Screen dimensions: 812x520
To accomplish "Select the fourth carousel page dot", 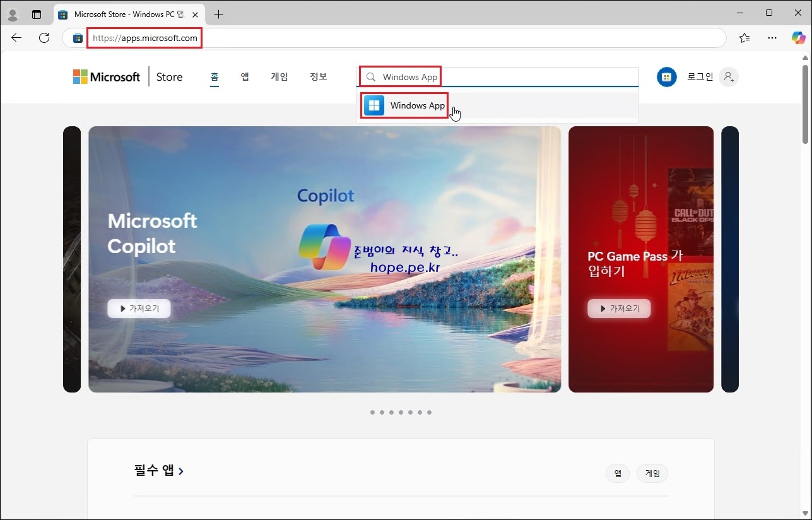I will pos(401,412).
